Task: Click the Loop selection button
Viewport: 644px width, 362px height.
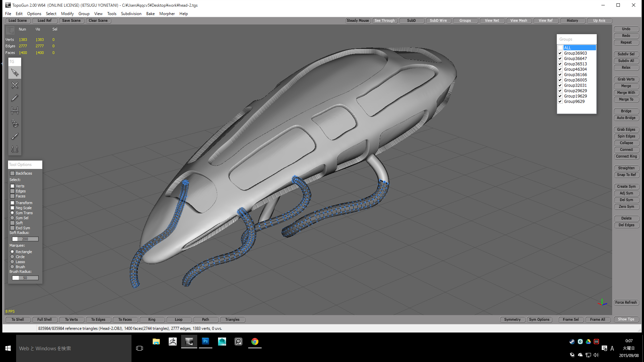Action: pos(179,319)
